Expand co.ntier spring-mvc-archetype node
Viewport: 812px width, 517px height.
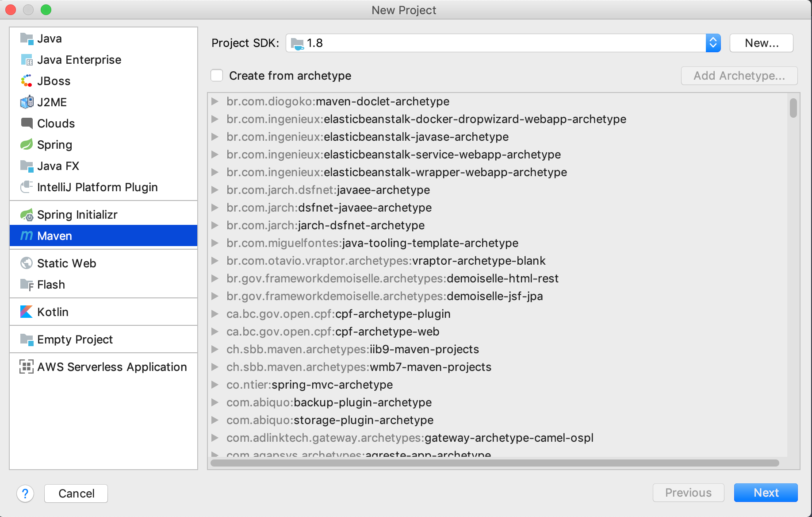coord(215,385)
